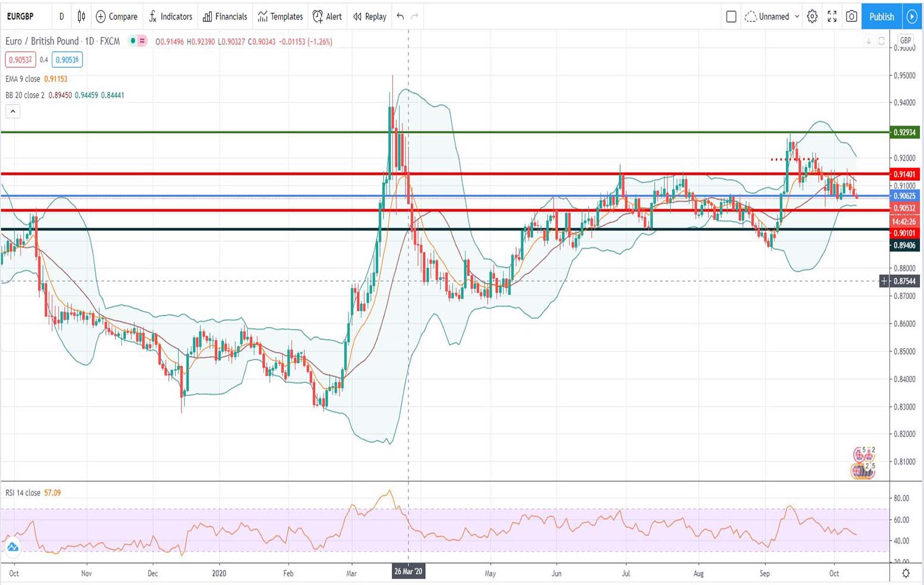Image resolution: width=924 pixels, height=585 pixels.
Task: Take a chart snapshot with the camera icon
Action: [851, 17]
